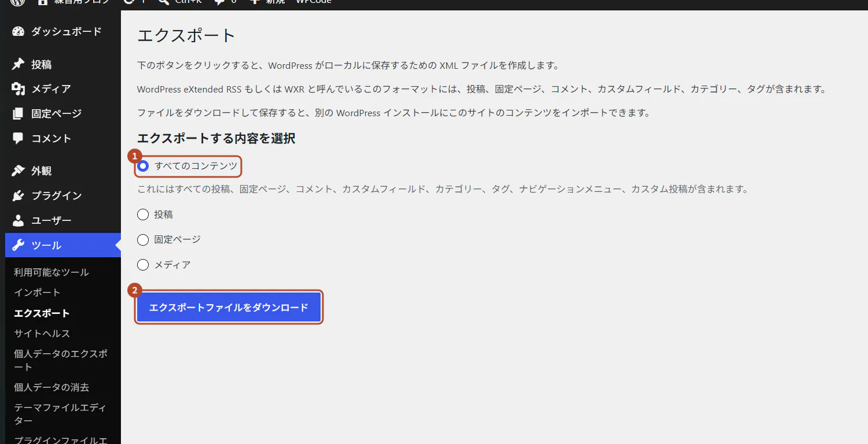Go to the インポート submenu item
Image resolution: width=868 pixels, height=444 pixels.
tap(37, 293)
